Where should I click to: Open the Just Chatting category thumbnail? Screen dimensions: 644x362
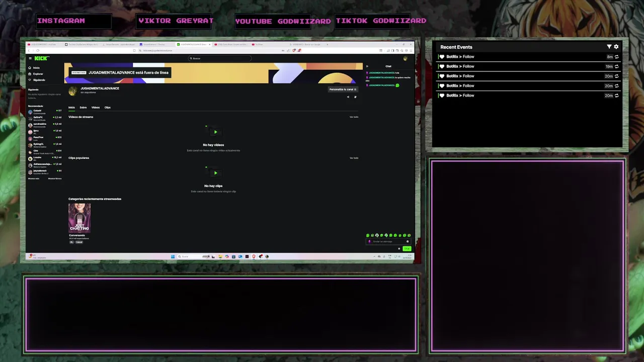(79, 218)
